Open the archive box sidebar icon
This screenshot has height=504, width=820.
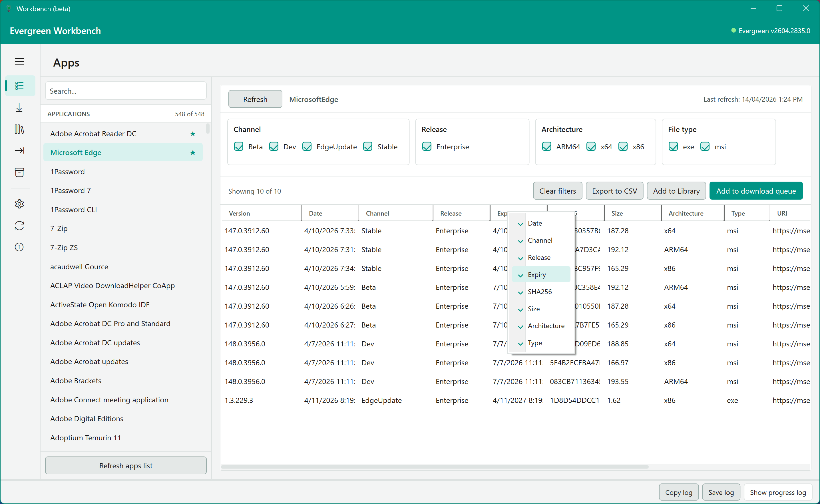tap(19, 172)
